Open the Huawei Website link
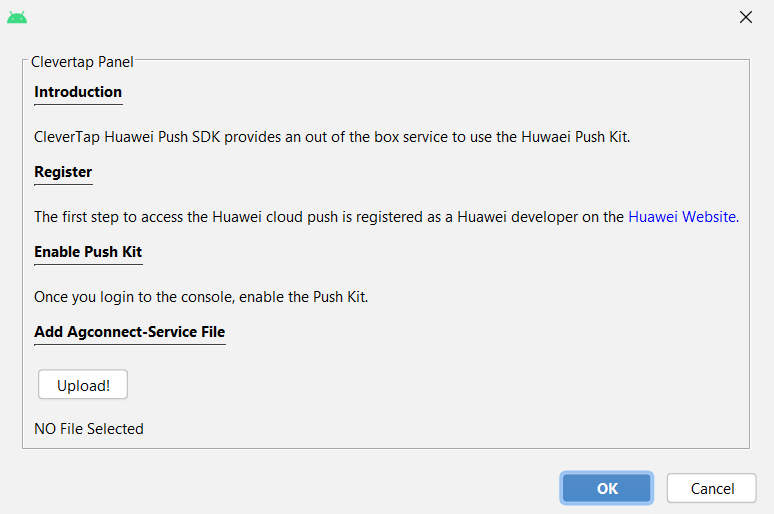The image size is (774, 514). click(683, 217)
